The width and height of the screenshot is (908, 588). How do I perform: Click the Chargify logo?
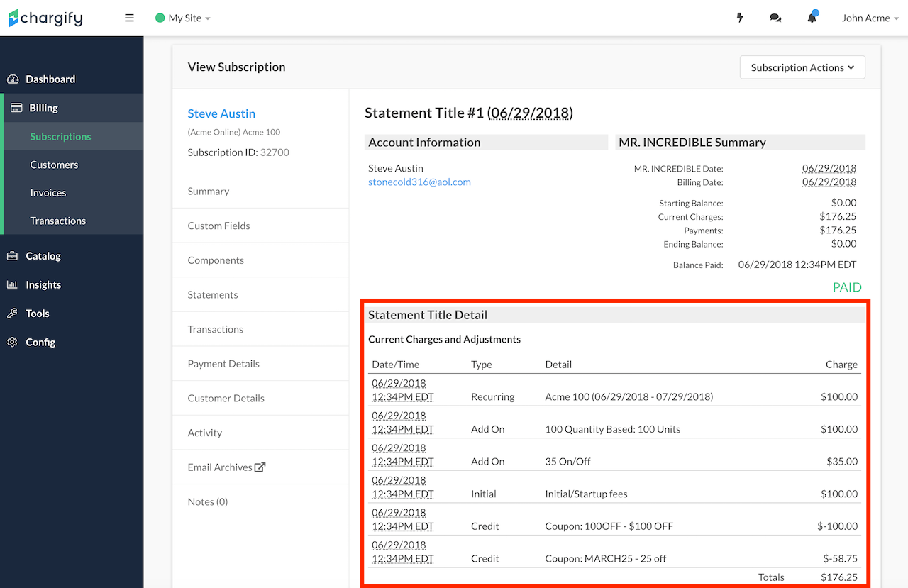pos(45,18)
